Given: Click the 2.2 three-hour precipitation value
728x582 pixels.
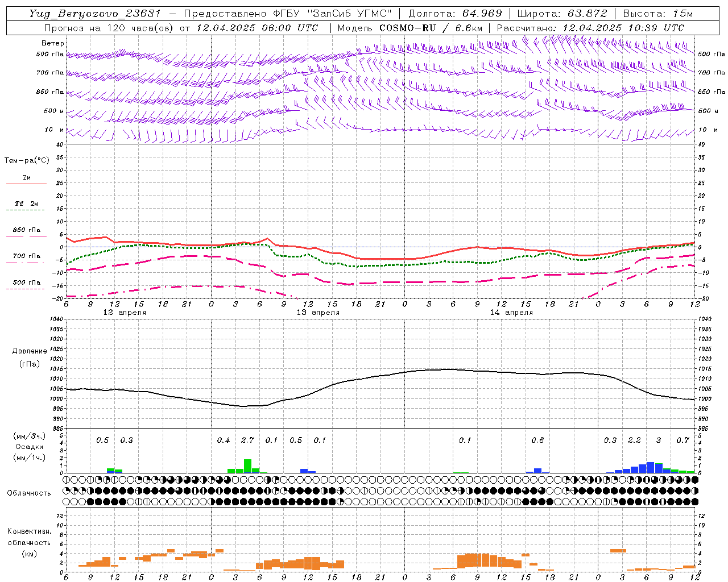Looking at the screenshot, I should click(634, 440).
